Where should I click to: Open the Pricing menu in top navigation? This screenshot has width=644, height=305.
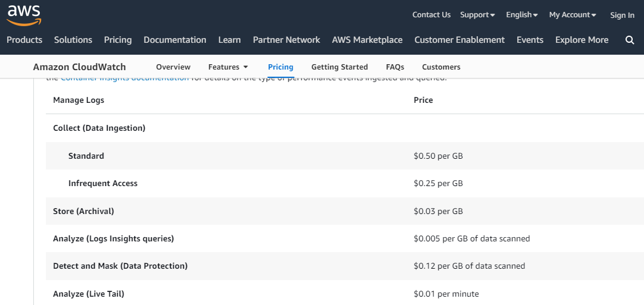click(x=118, y=40)
